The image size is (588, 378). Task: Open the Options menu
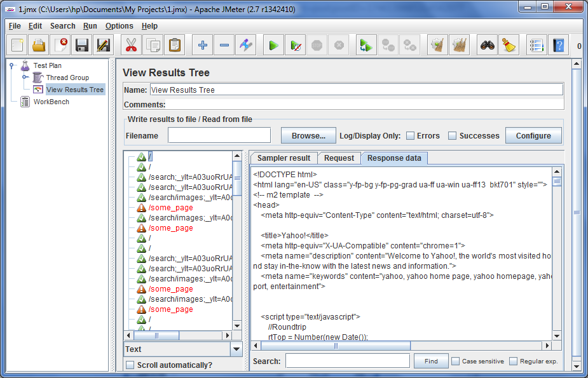(x=120, y=26)
